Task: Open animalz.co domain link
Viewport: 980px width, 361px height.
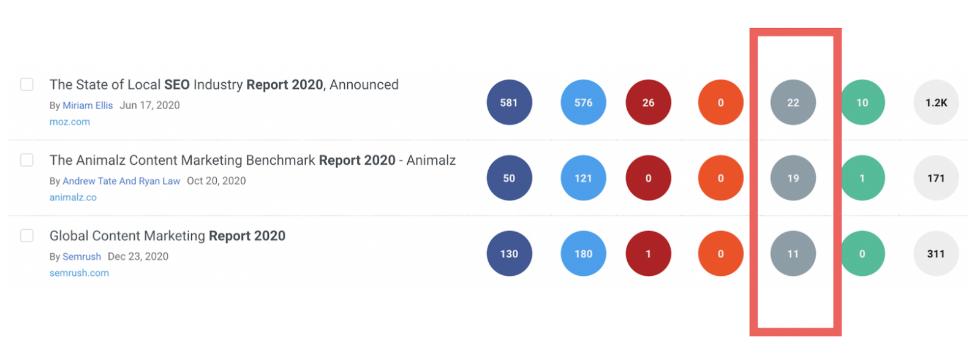Action: point(73,197)
